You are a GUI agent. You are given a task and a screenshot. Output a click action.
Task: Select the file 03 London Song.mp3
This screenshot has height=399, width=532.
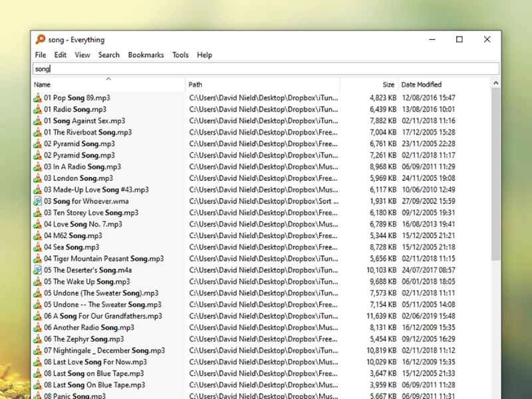[x=73, y=178]
